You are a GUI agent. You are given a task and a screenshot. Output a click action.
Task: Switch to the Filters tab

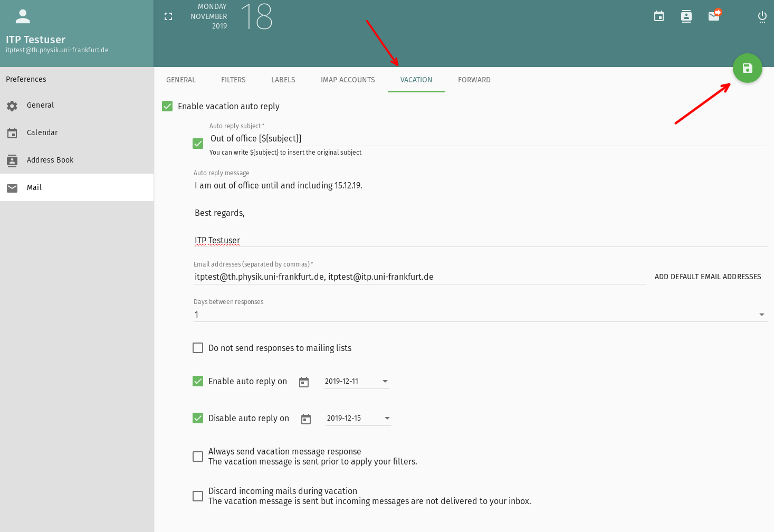pos(233,80)
